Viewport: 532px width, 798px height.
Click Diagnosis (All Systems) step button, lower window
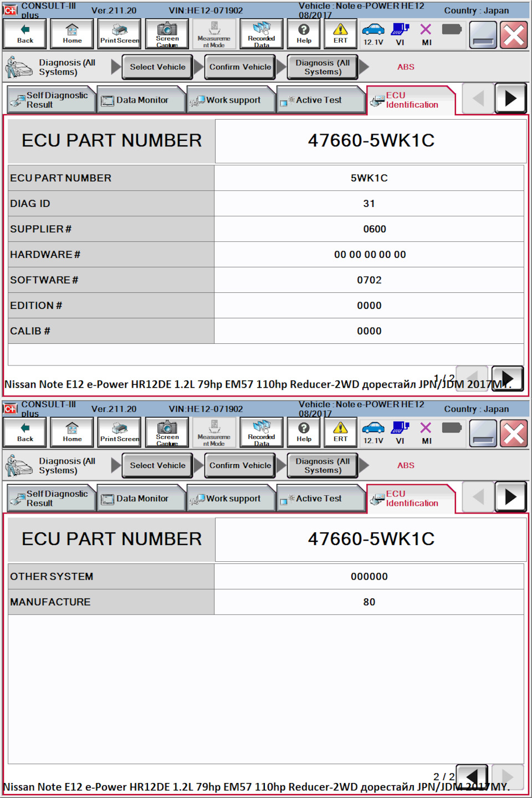323,466
